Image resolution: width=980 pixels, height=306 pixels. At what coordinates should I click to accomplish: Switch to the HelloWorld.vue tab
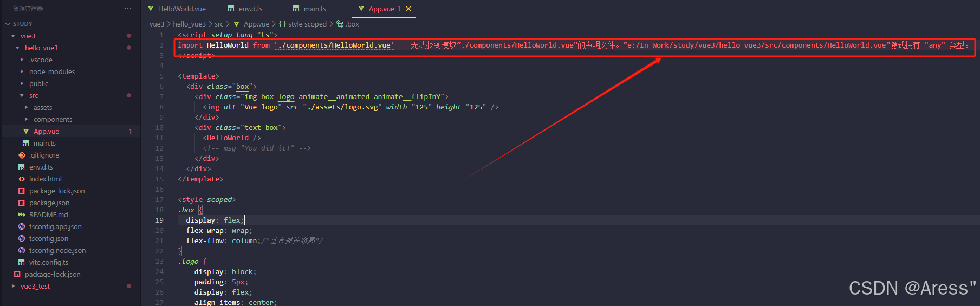[x=181, y=9]
